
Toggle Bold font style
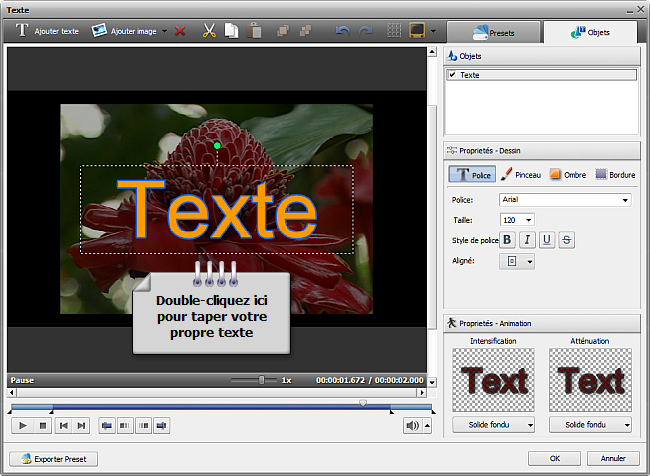pyautogui.click(x=507, y=239)
